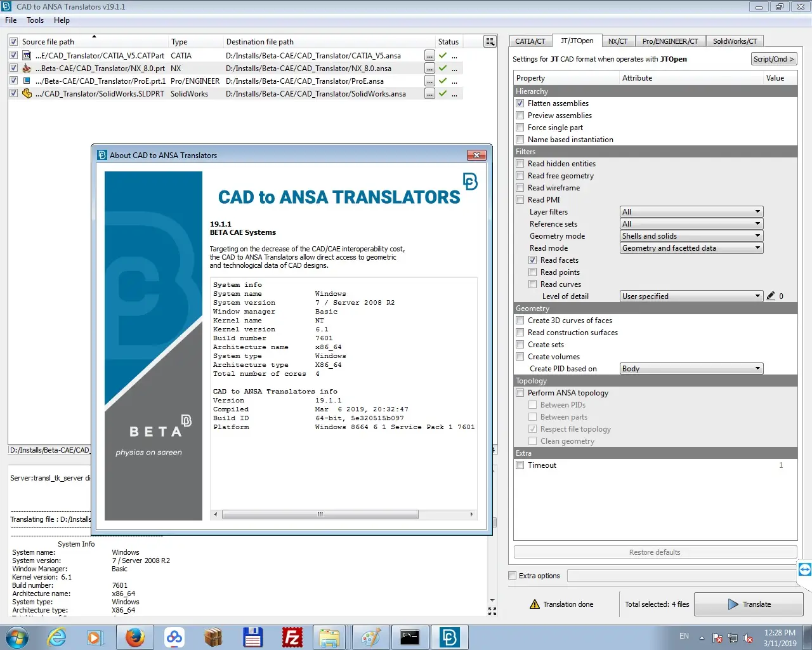The width and height of the screenshot is (812, 650).
Task: Click the horizontal scrollbar in About dialog info box
Action: [x=320, y=514]
